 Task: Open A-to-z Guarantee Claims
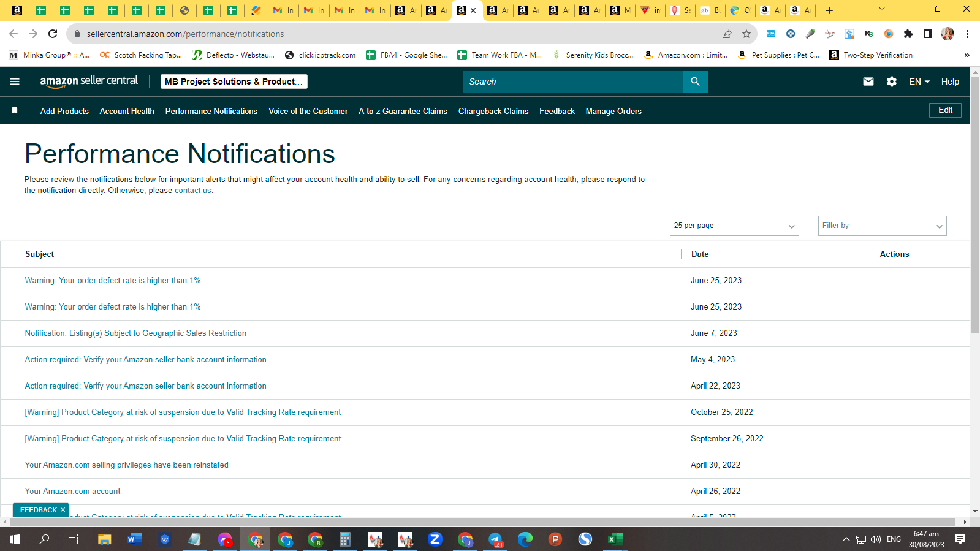(x=403, y=111)
